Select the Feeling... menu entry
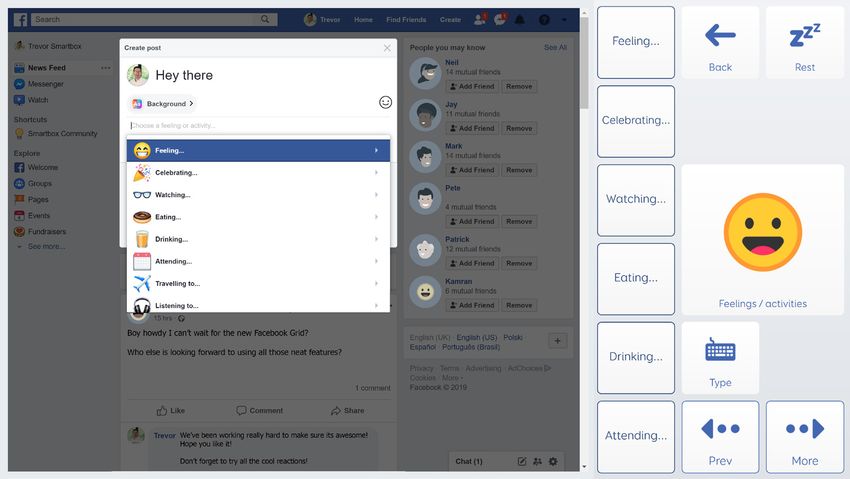850x479 pixels. 259,151
